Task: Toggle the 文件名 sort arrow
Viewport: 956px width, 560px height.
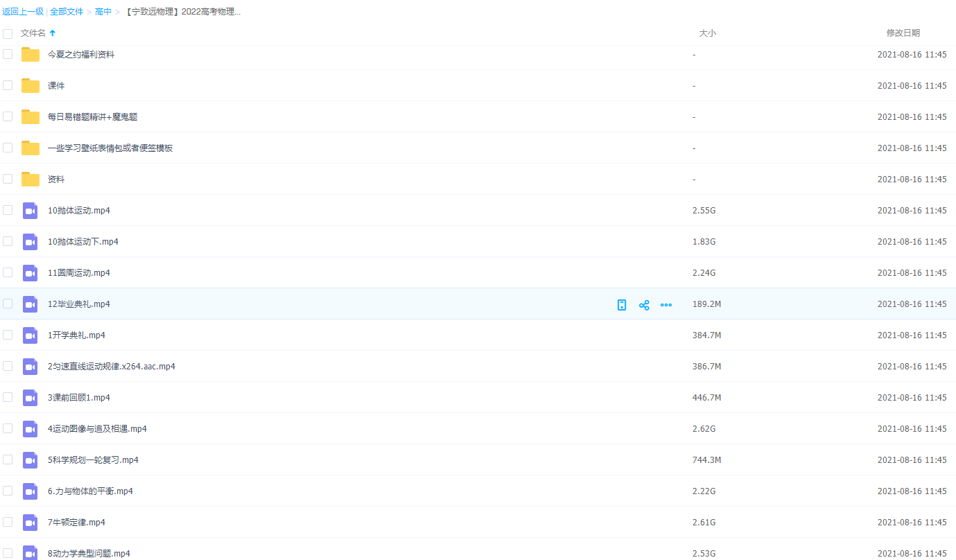Action: point(53,33)
